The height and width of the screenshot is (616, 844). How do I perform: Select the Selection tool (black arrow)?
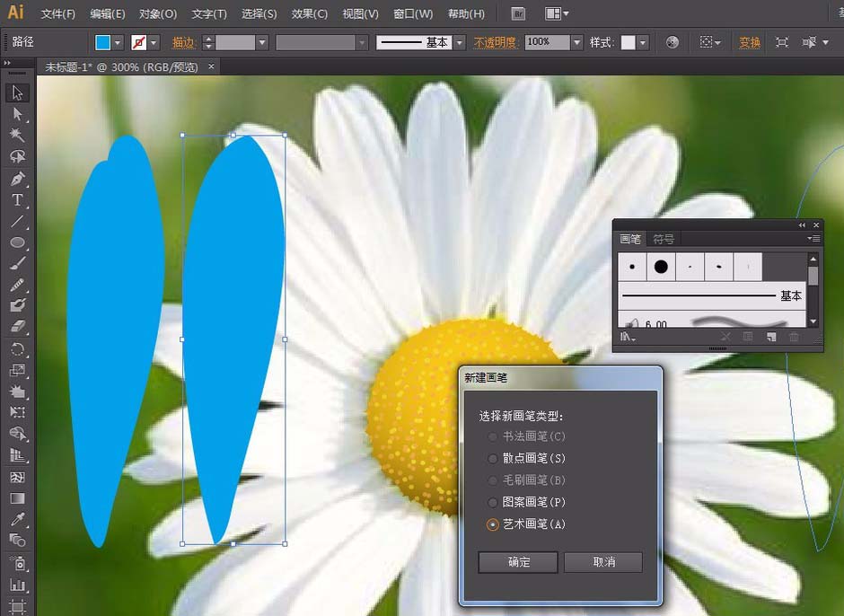(17, 92)
